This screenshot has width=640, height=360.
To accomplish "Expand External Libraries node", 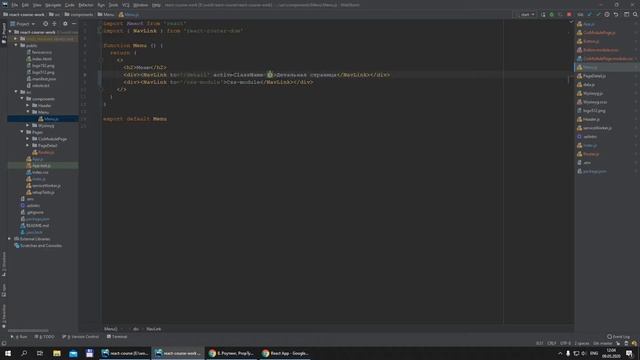I will [x=9, y=239].
